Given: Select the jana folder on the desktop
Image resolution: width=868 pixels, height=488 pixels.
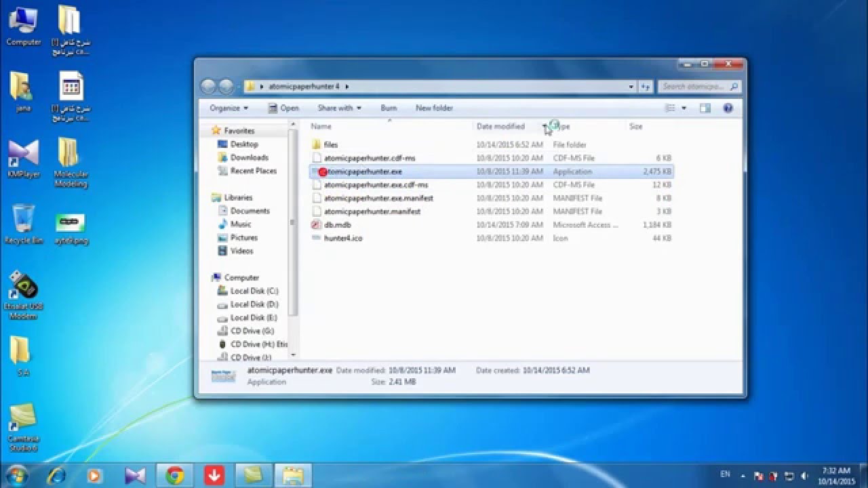Looking at the screenshot, I should pyautogui.click(x=23, y=91).
